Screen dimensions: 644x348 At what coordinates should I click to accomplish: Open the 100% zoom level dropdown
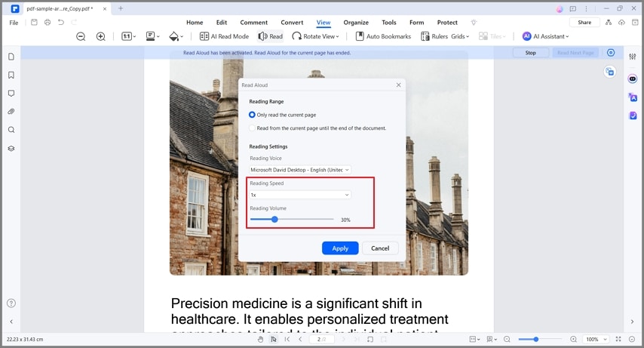tap(596, 340)
